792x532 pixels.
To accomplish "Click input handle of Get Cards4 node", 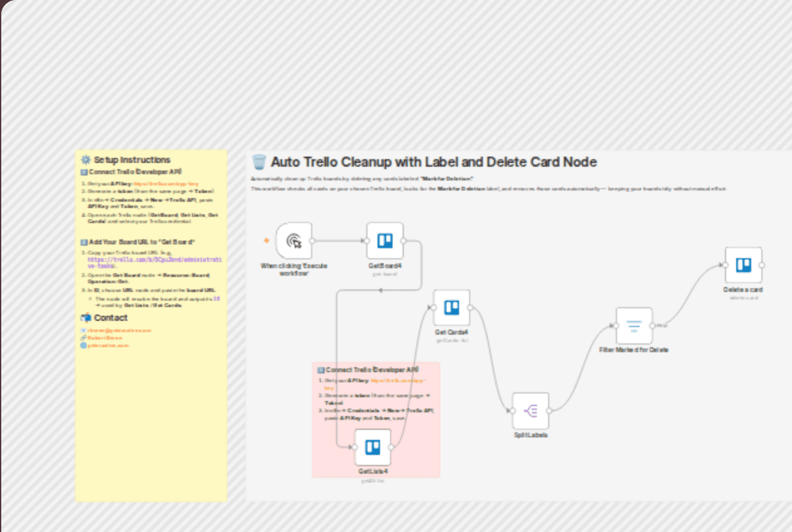I will 433,307.
